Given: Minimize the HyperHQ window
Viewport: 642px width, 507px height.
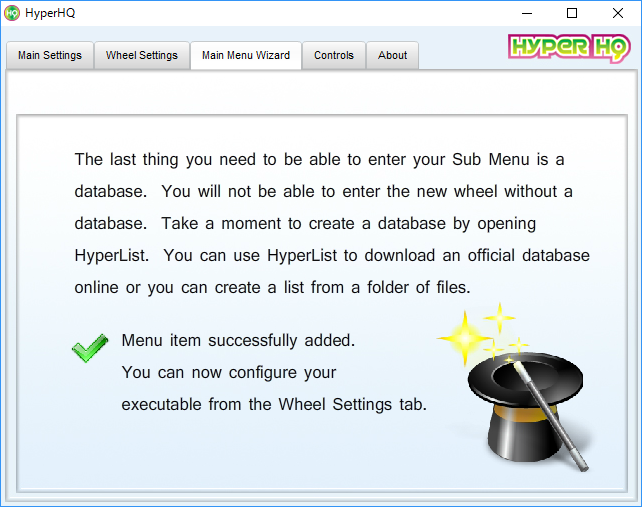Looking at the screenshot, I should coord(527,13).
